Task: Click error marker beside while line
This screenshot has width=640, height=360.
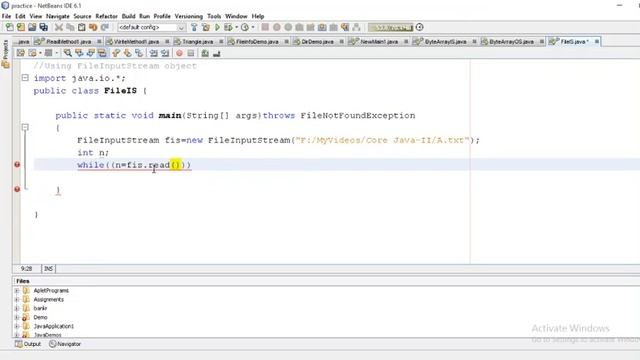Action: [x=17, y=164]
